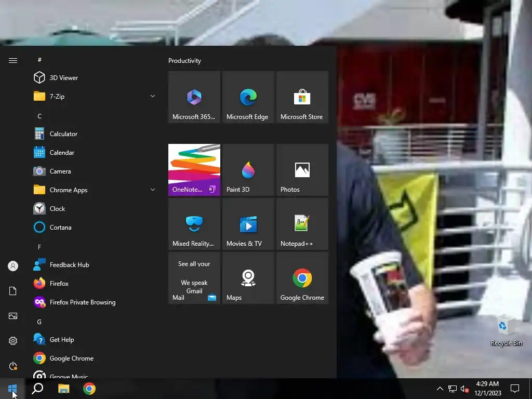Click the network icon in system tray

pos(453,389)
